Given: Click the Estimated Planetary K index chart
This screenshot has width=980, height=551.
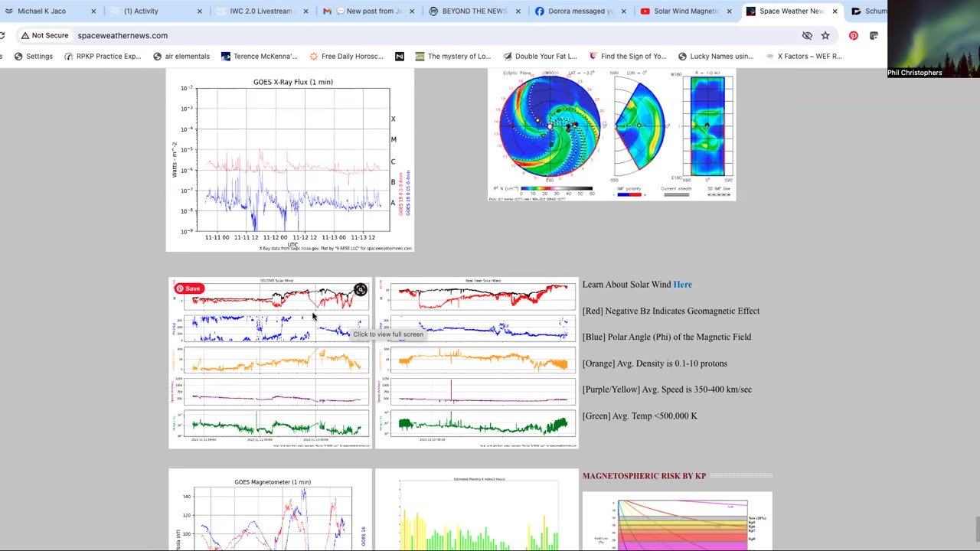Looking at the screenshot, I should (x=477, y=510).
